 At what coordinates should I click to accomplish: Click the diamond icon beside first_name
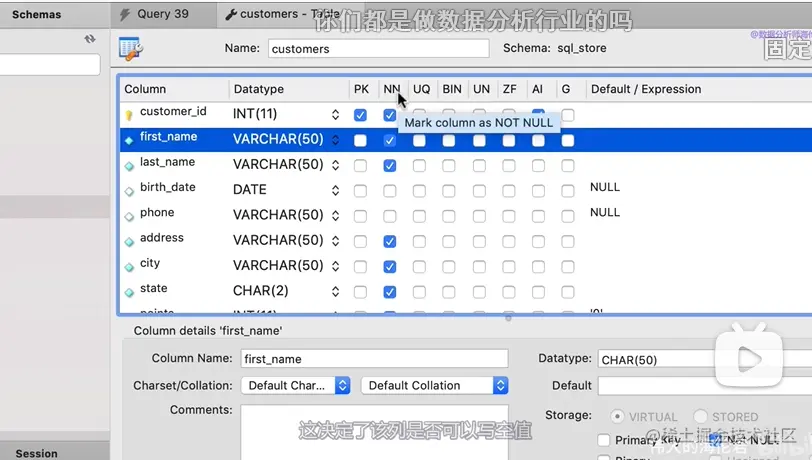tap(129, 140)
